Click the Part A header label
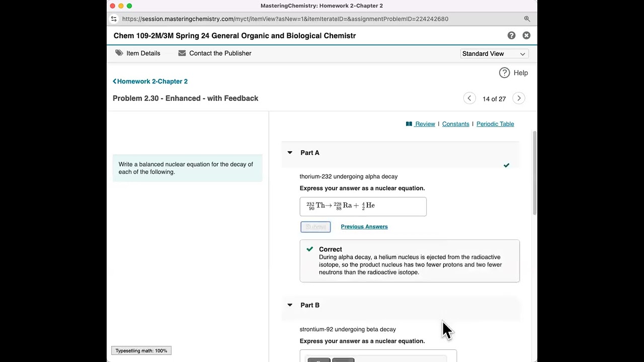This screenshot has width=644, height=362. click(310, 153)
